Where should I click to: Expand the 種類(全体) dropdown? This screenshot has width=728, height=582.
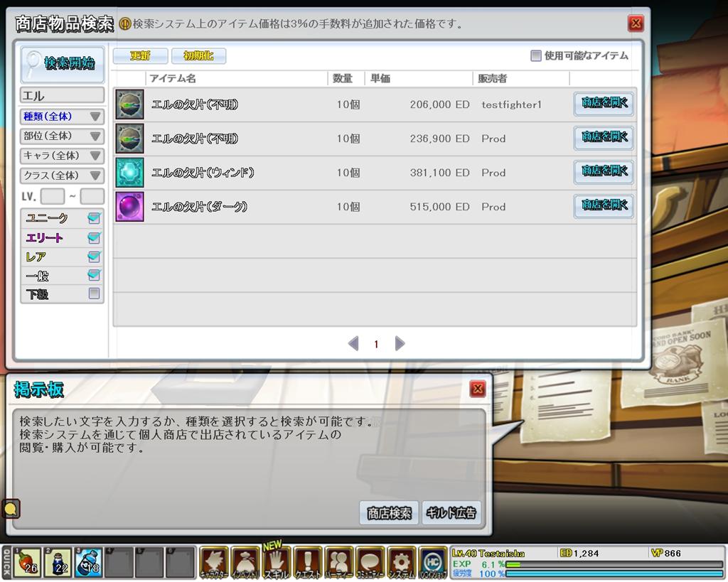pyautogui.click(x=62, y=117)
